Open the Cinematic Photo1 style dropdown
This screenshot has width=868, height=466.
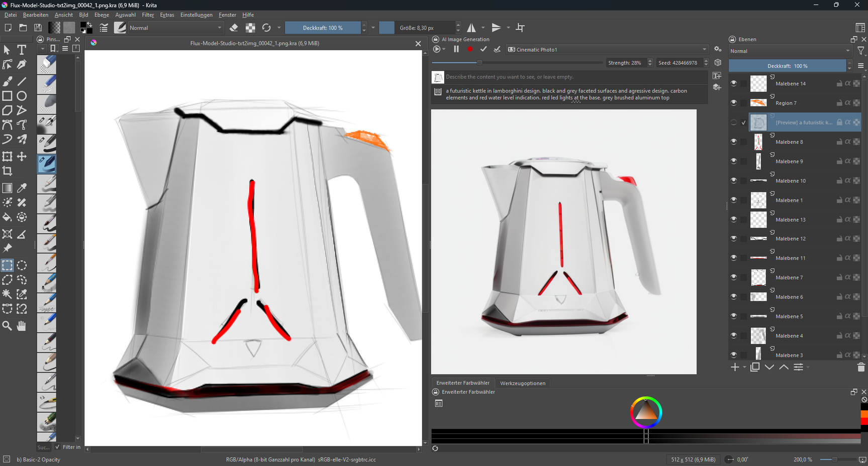coord(607,50)
